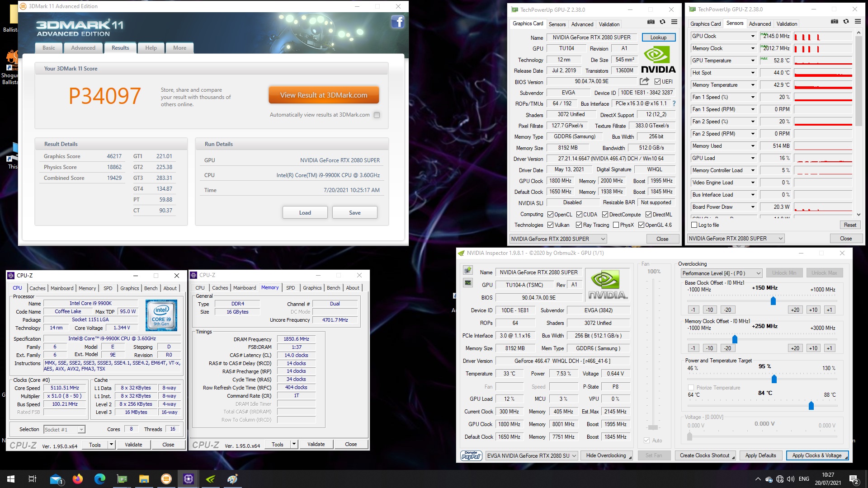This screenshot has width=868, height=488.
Task: Click View Result at 3DMark.com button
Action: pyautogui.click(x=324, y=95)
